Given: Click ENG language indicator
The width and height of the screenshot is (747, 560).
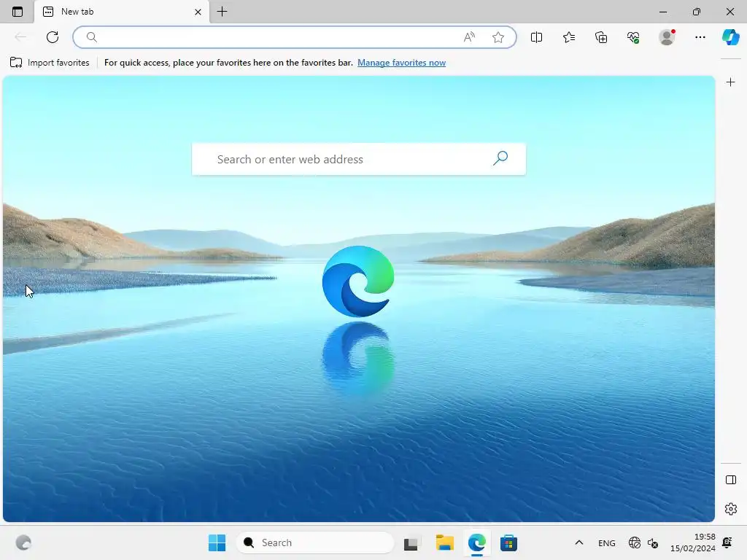Looking at the screenshot, I should [x=606, y=542].
